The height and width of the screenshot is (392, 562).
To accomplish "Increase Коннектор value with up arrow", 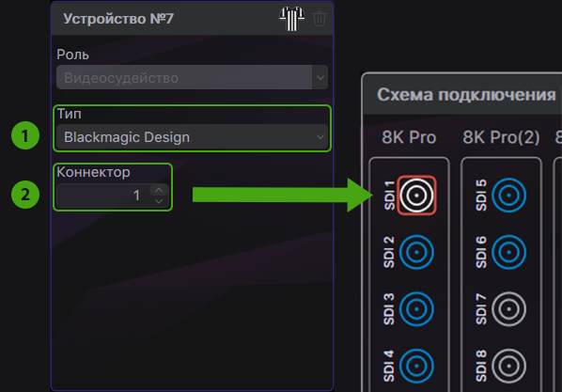I will [159, 190].
